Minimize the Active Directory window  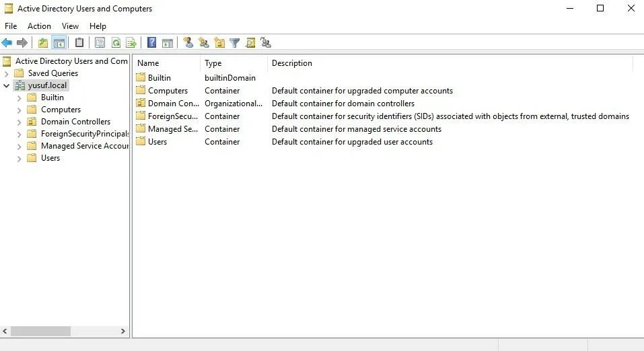tap(570, 8)
